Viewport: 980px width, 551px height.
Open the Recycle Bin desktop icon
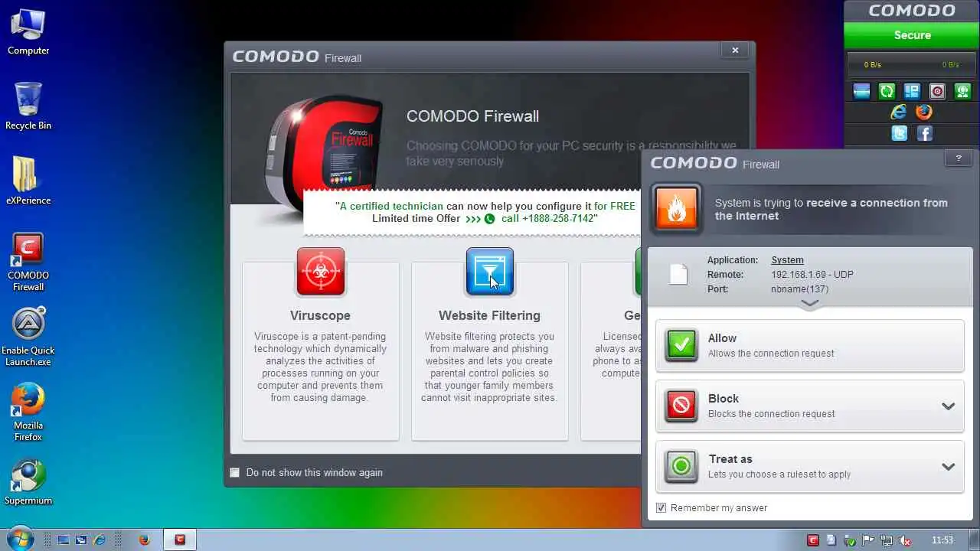click(x=28, y=106)
